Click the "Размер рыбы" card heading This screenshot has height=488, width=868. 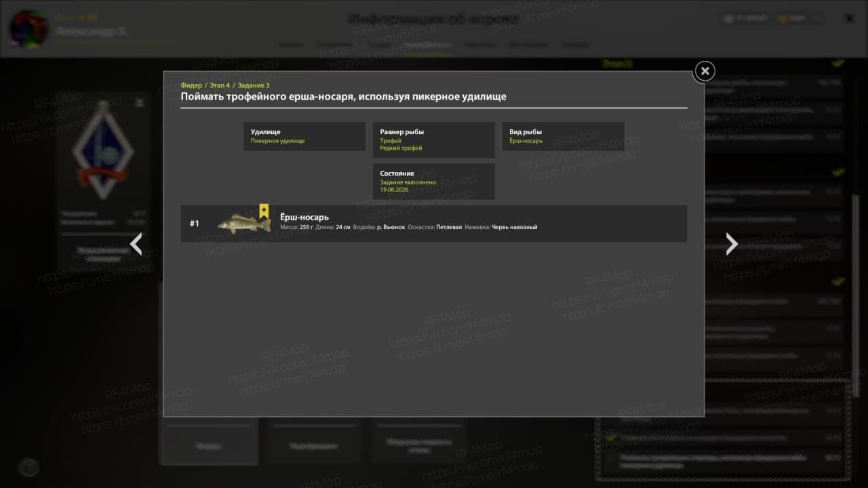point(401,132)
